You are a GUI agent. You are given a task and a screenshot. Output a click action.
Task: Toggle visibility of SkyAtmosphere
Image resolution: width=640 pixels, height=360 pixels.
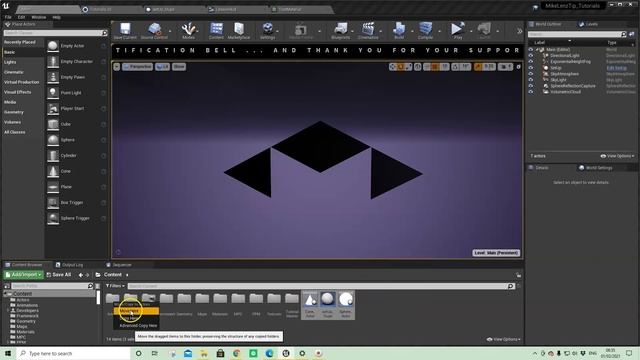(x=531, y=74)
